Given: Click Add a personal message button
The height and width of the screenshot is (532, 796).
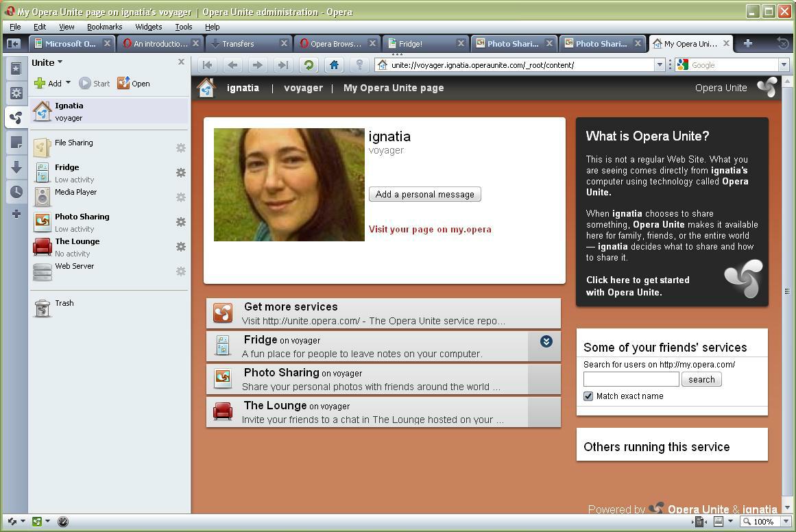Looking at the screenshot, I should coord(425,194).
